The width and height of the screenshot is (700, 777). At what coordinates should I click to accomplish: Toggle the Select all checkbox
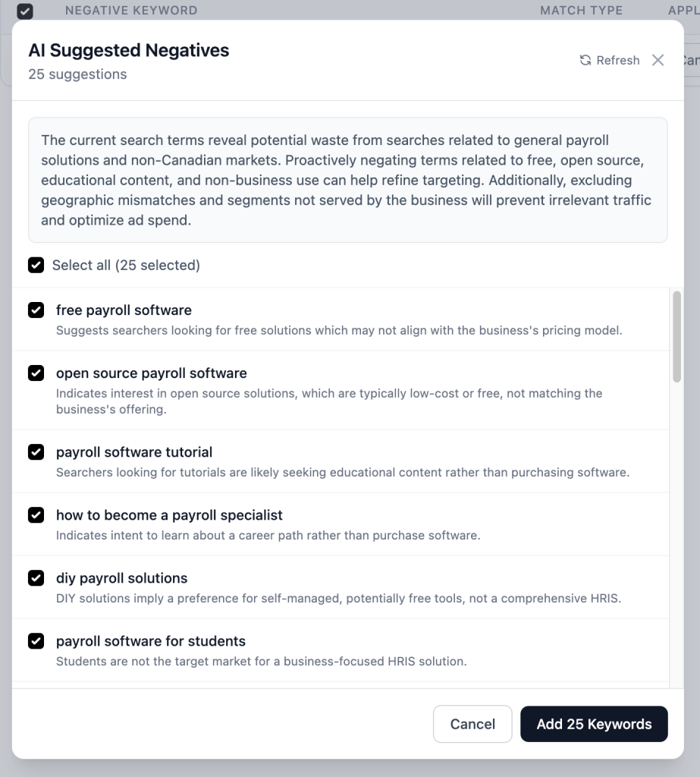click(x=36, y=265)
